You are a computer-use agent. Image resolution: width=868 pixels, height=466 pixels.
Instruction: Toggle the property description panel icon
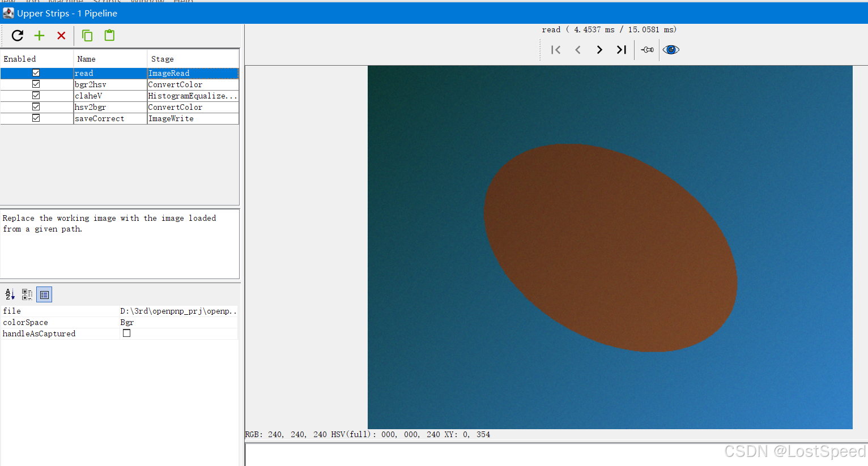pyautogui.click(x=44, y=294)
